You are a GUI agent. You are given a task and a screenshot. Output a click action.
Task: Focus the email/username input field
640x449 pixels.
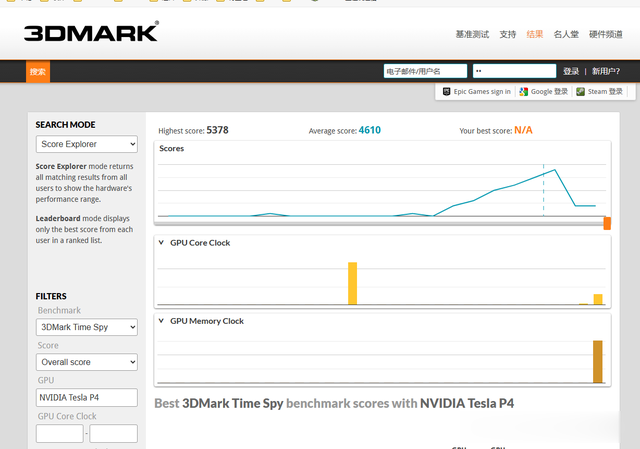click(425, 71)
